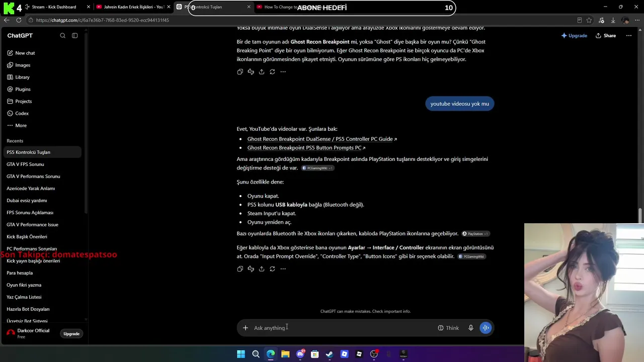Start voice mode with the blue button

coord(486,328)
